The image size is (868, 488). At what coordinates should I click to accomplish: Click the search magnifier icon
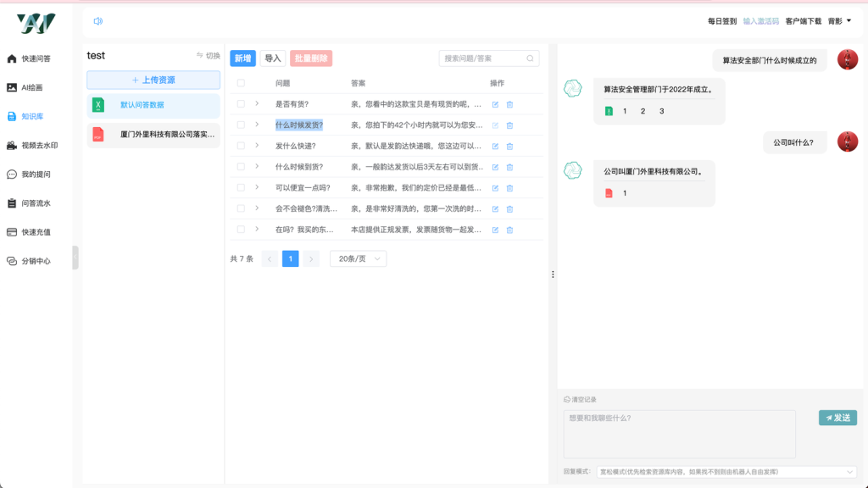pos(531,58)
